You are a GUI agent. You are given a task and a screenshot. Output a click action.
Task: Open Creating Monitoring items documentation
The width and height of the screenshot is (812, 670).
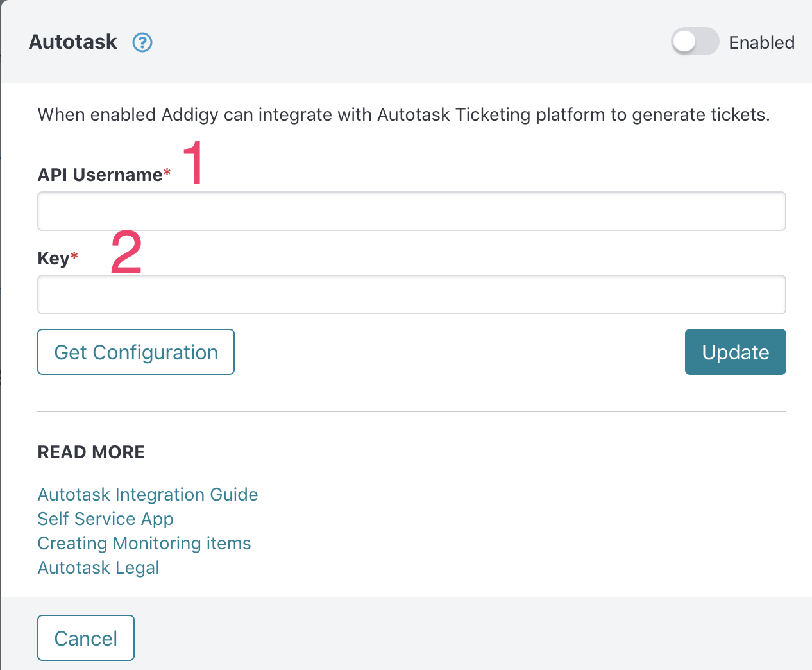point(144,543)
